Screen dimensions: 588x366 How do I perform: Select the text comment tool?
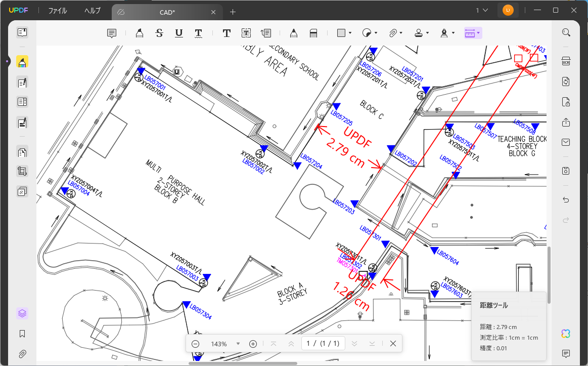tap(226, 32)
